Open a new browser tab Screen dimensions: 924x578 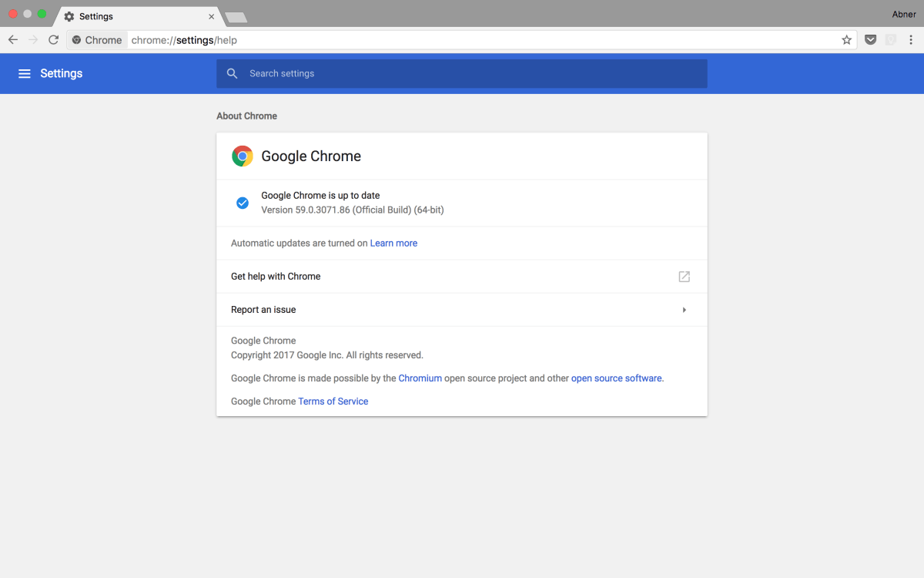click(235, 15)
